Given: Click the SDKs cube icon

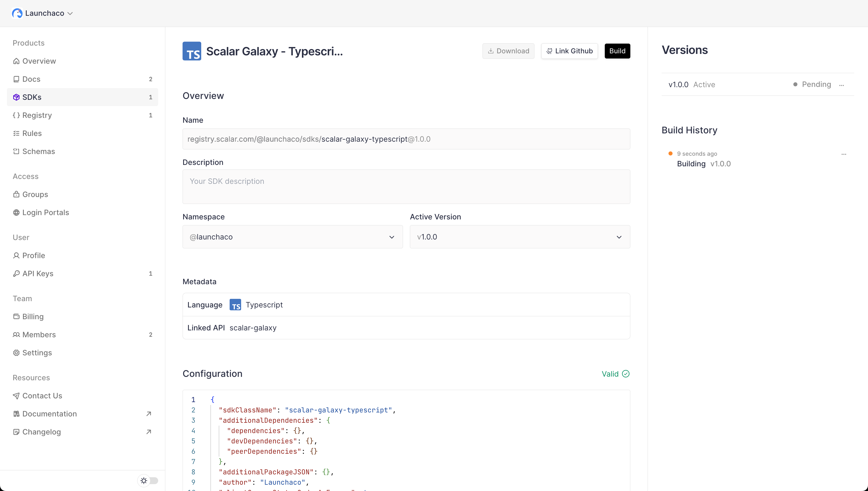Looking at the screenshot, I should tap(16, 97).
